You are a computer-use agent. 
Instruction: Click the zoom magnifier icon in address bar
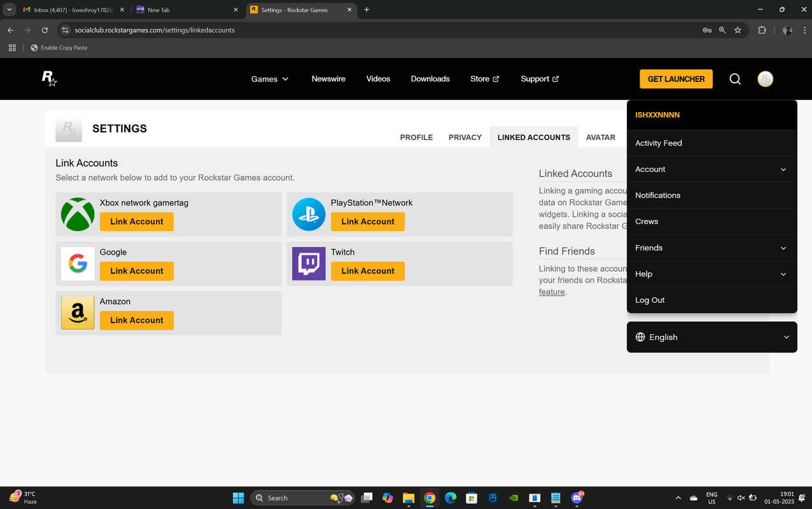[722, 30]
